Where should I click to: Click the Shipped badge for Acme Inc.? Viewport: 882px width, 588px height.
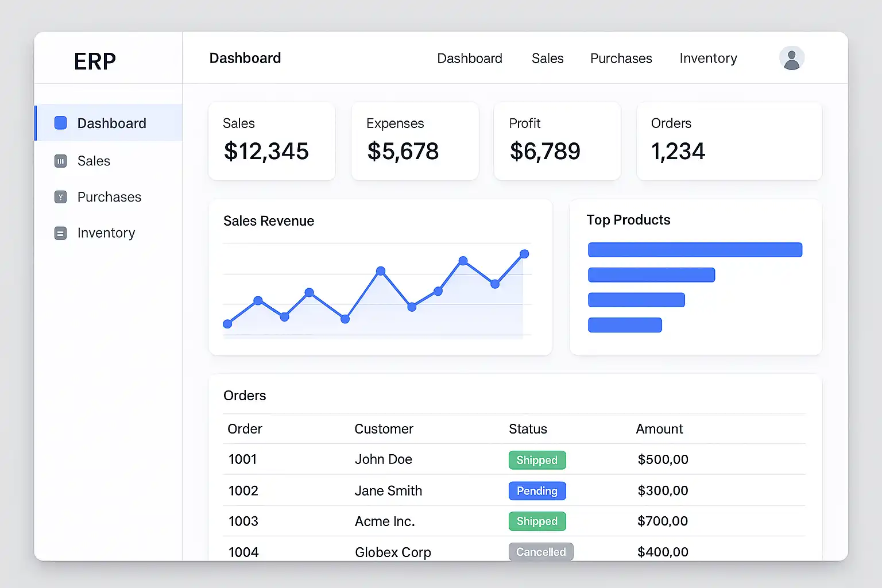537,521
